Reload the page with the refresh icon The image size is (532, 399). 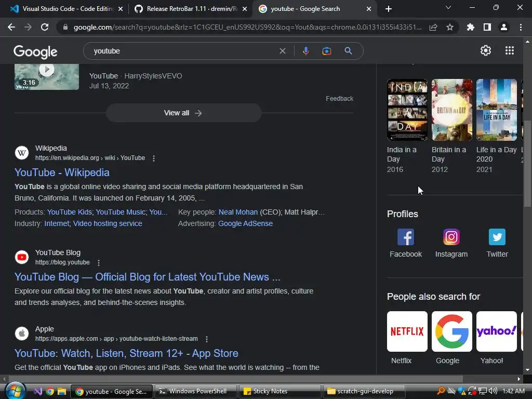45,27
